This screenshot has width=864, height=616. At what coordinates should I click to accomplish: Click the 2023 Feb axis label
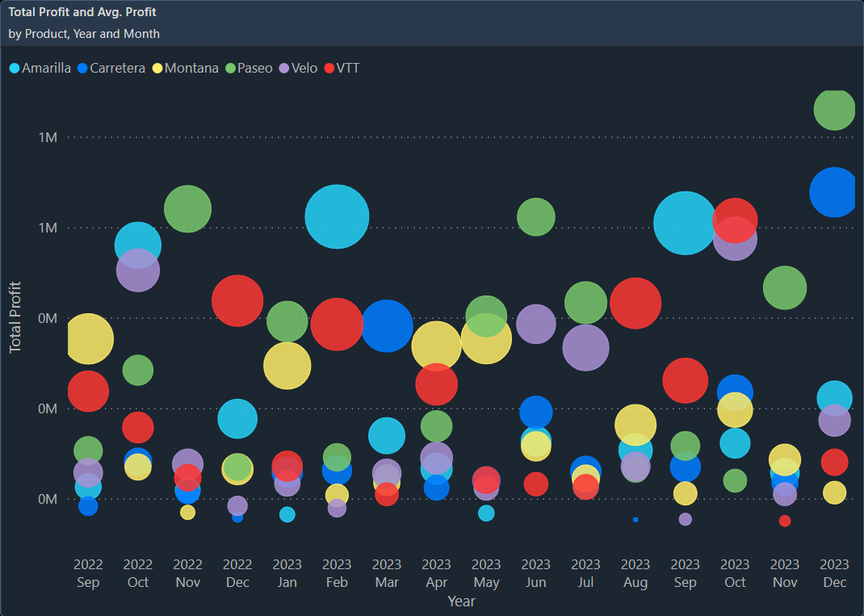pos(337,573)
